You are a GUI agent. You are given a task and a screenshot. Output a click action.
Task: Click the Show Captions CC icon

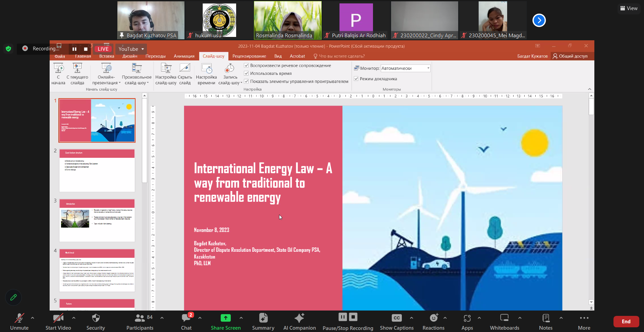click(397, 318)
